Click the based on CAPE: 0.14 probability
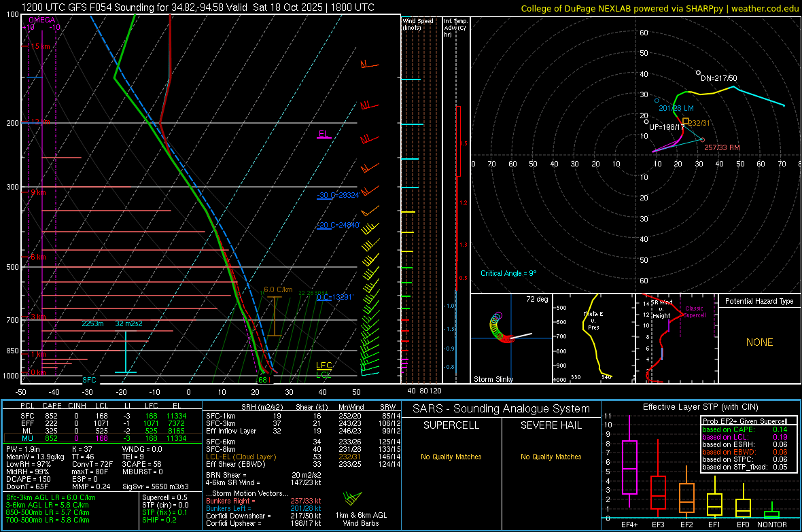 pos(745,429)
